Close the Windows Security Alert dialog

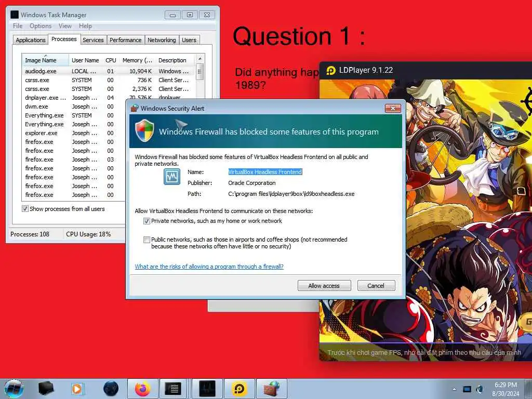tap(393, 108)
